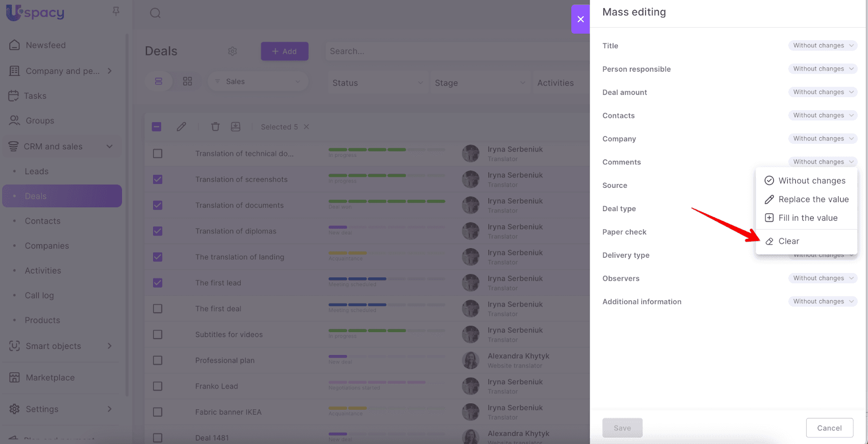Choose Replace the value option
Viewport: 868px width, 444px height.
tap(813, 199)
